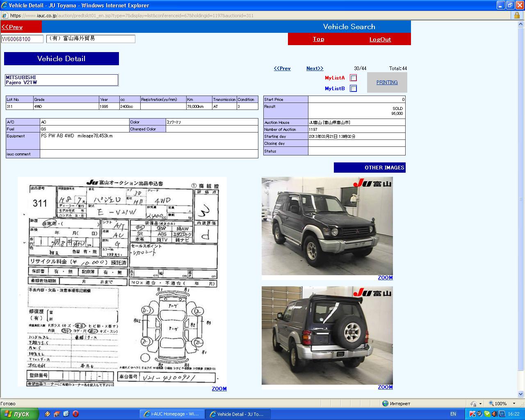Click the Japanese company name field
This screenshot has height=420, width=525.
[91, 39]
